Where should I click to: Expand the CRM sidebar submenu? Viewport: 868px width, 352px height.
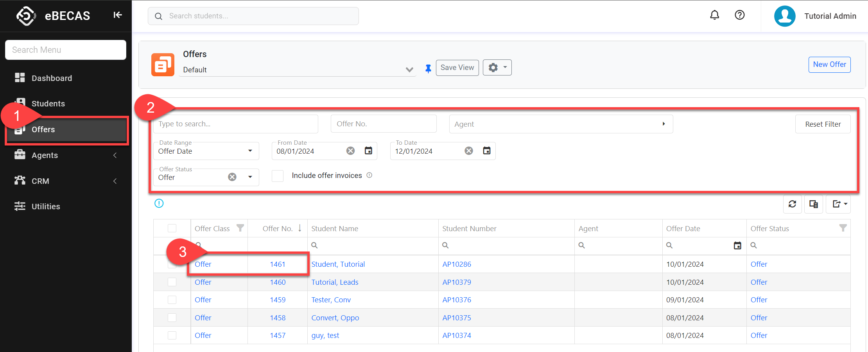[x=115, y=181]
